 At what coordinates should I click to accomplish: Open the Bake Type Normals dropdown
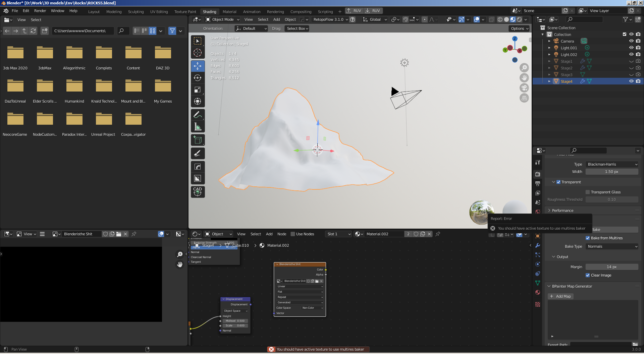(x=612, y=246)
